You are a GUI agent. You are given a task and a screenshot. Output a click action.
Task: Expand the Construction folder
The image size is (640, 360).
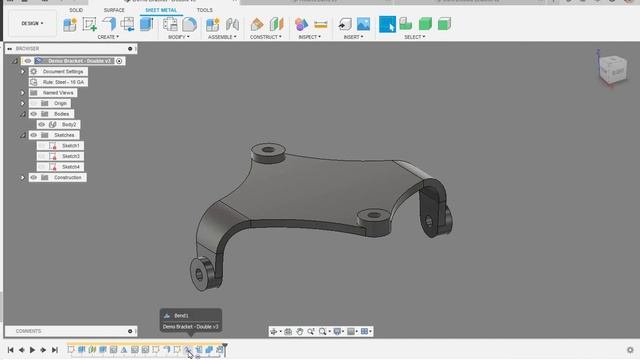click(x=23, y=178)
